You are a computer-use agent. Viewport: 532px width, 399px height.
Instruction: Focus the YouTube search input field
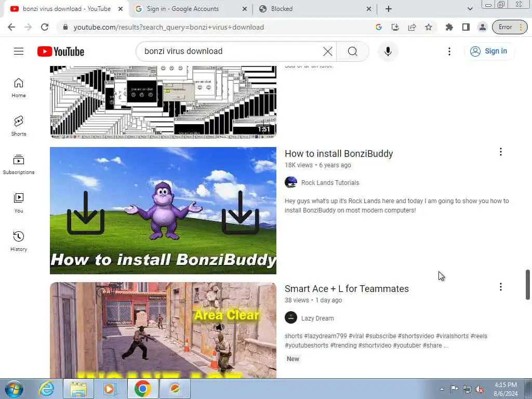pyautogui.click(x=231, y=51)
